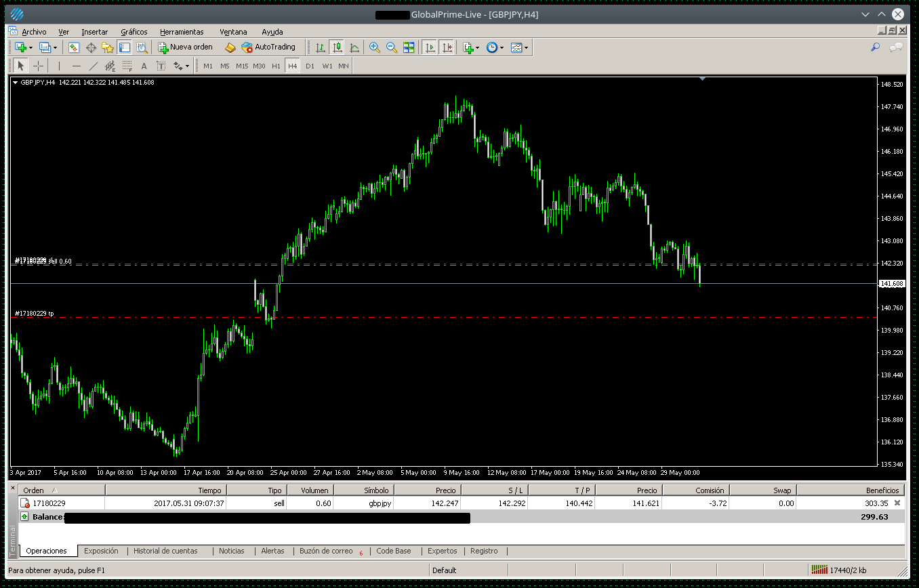Open the Code Base tab
The image size is (919, 588).
pos(394,551)
